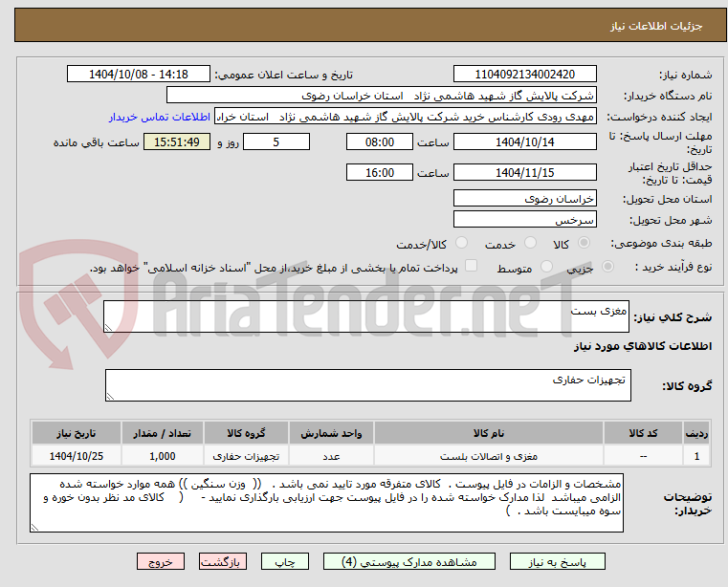728x587 pixels.
Task: Click the 'چاپ' print button
Action: [285, 561]
